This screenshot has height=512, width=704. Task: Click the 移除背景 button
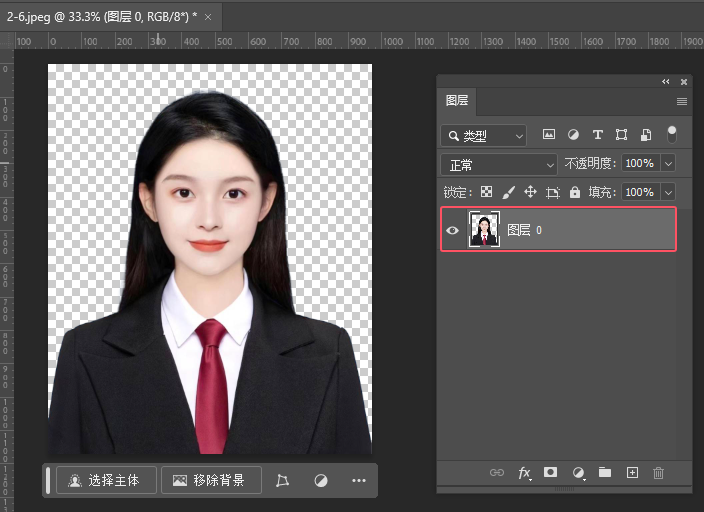click(x=211, y=480)
